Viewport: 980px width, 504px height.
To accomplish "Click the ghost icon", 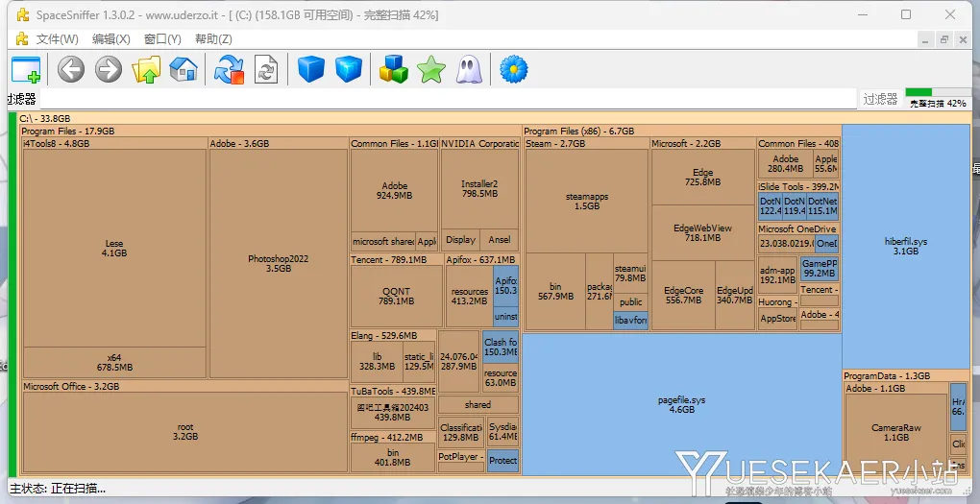I will 469,69.
